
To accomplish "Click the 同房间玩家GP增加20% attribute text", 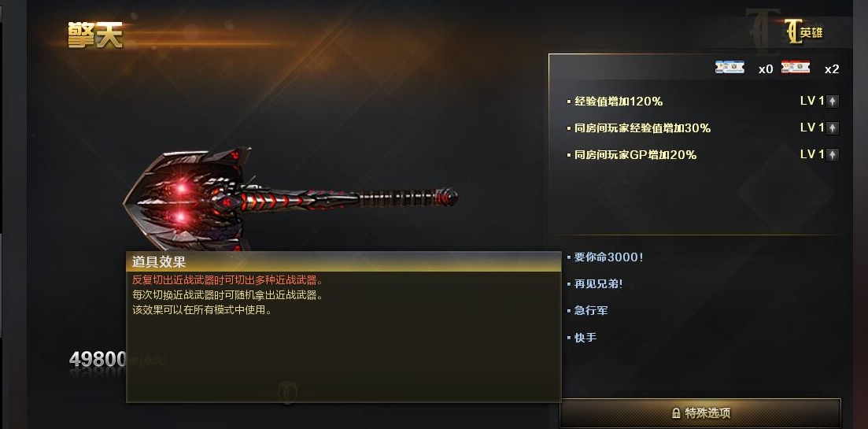I will (x=635, y=155).
